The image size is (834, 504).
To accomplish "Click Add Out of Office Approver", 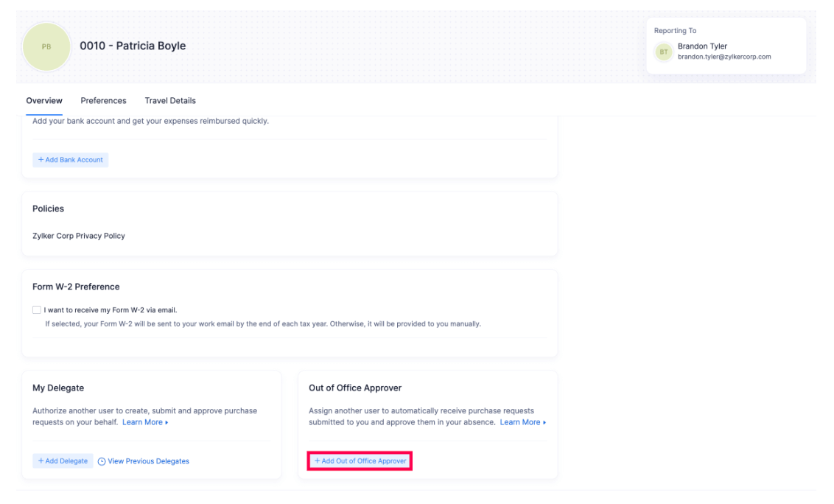I will pyautogui.click(x=359, y=461).
